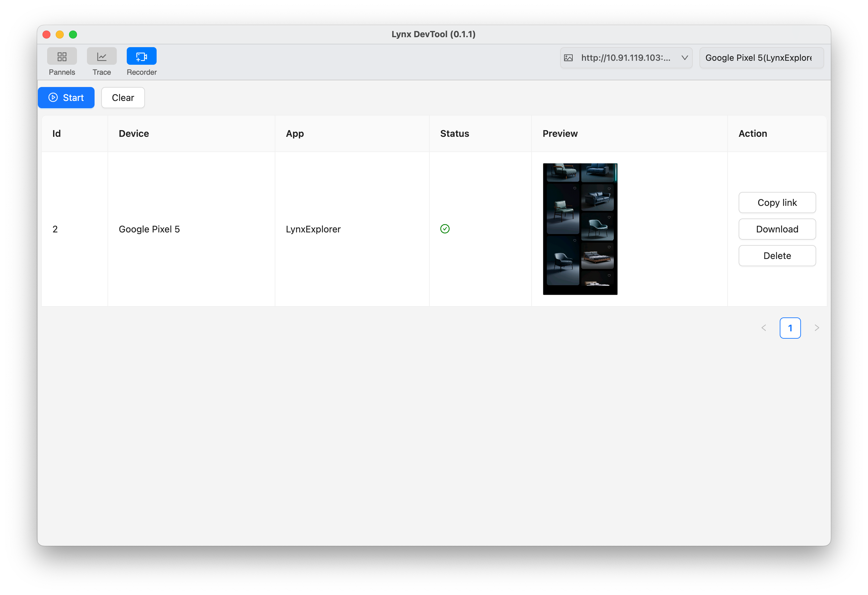
Task: Click the image icon in URL selector
Action: [568, 58]
